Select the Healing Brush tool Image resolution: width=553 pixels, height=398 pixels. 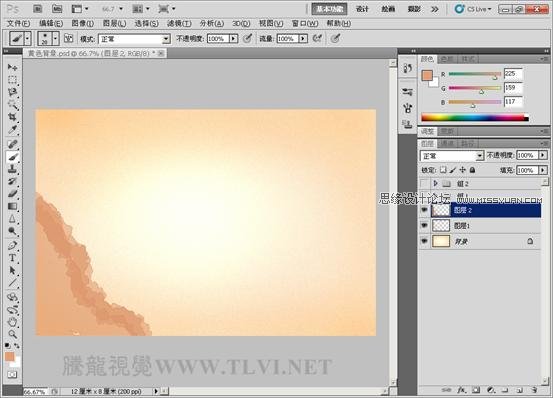13,144
